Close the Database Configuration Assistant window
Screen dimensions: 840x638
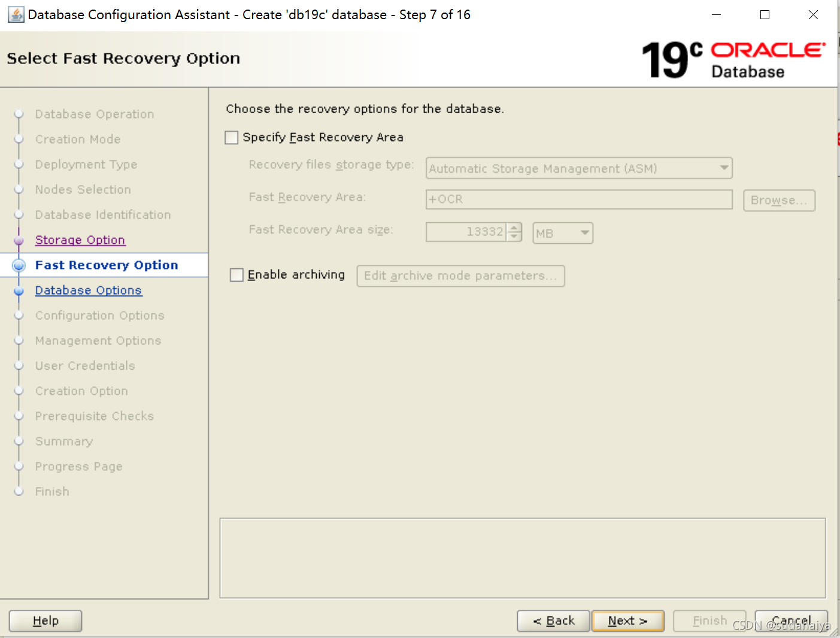click(x=813, y=14)
